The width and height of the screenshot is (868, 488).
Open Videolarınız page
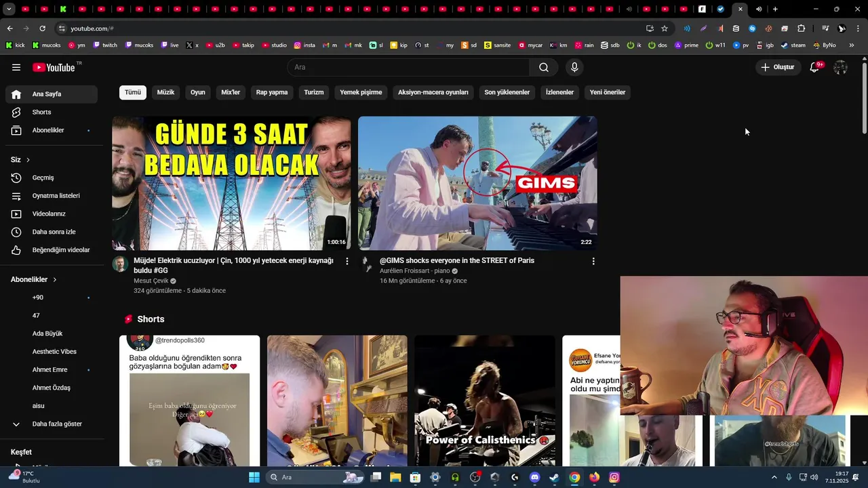tap(52, 213)
